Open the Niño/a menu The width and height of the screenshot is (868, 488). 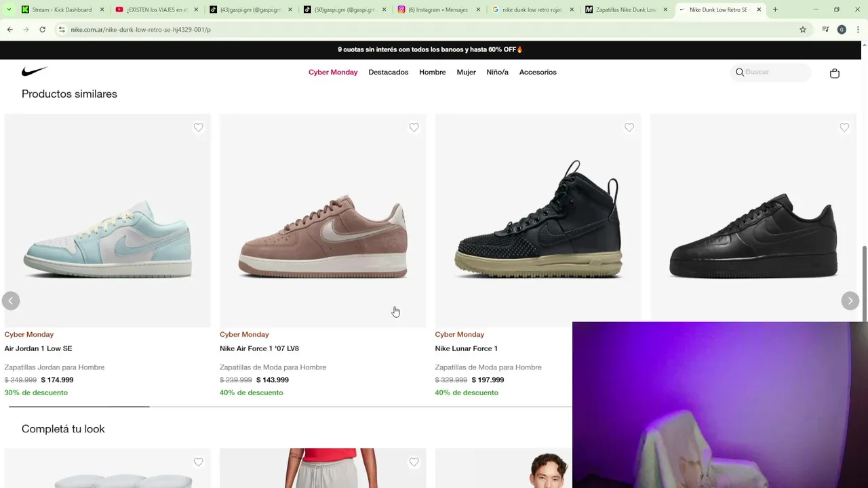(x=497, y=72)
